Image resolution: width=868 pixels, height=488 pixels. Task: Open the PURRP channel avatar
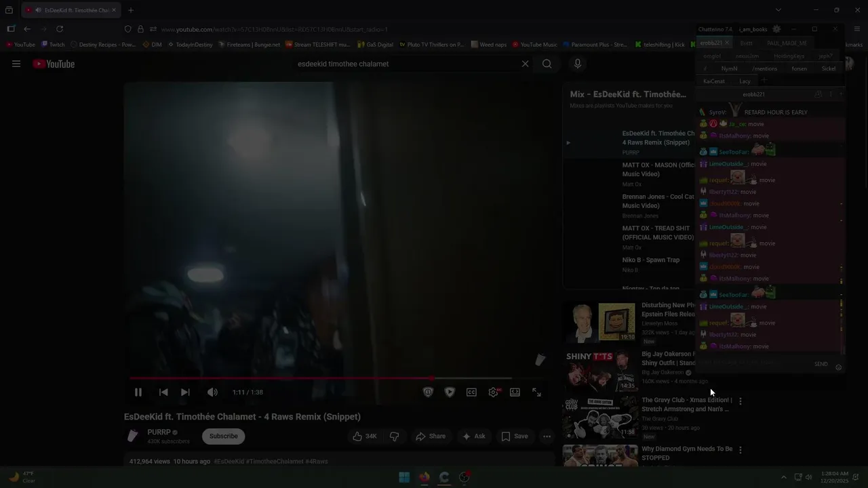coord(133,436)
